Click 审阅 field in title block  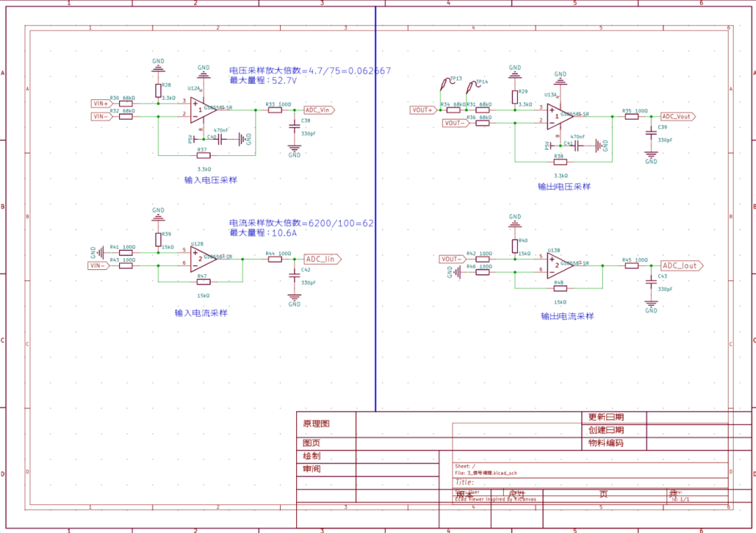click(311, 469)
